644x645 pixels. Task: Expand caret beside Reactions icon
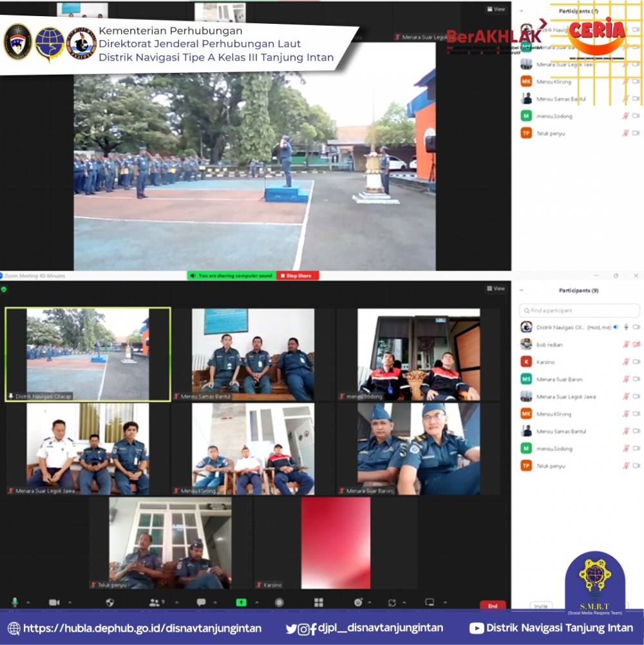point(370,602)
